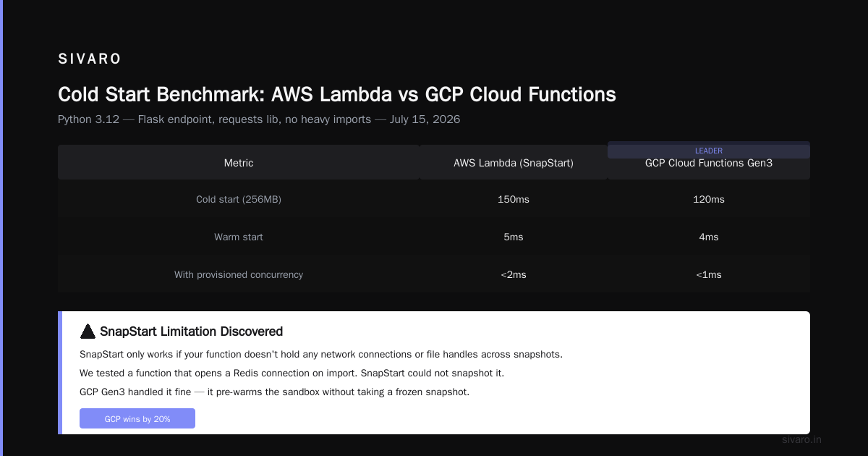Click the SIVARO logo text
Viewport: 868px width, 456px height.
(90, 59)
